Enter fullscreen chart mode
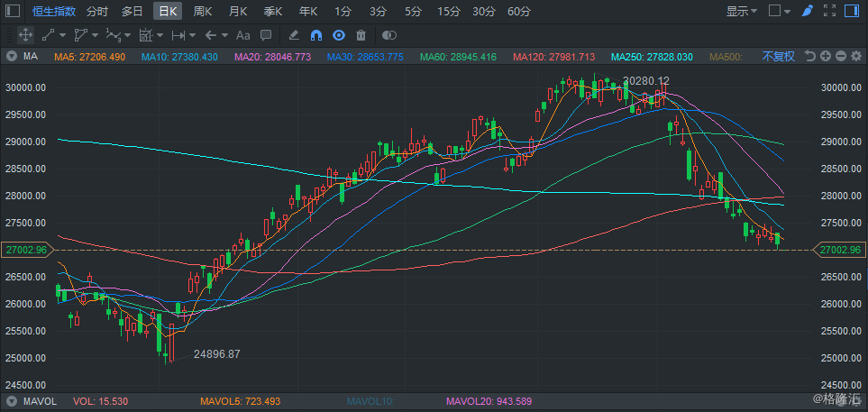This screenshot has width=868, height=412. pyautogui.click(x=829, y=11)
